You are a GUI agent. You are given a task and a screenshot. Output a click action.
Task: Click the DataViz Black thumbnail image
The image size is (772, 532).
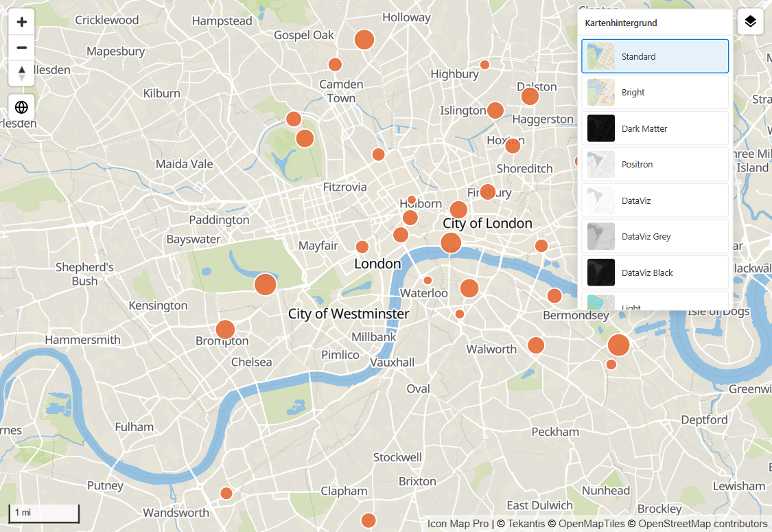[600, 273]
